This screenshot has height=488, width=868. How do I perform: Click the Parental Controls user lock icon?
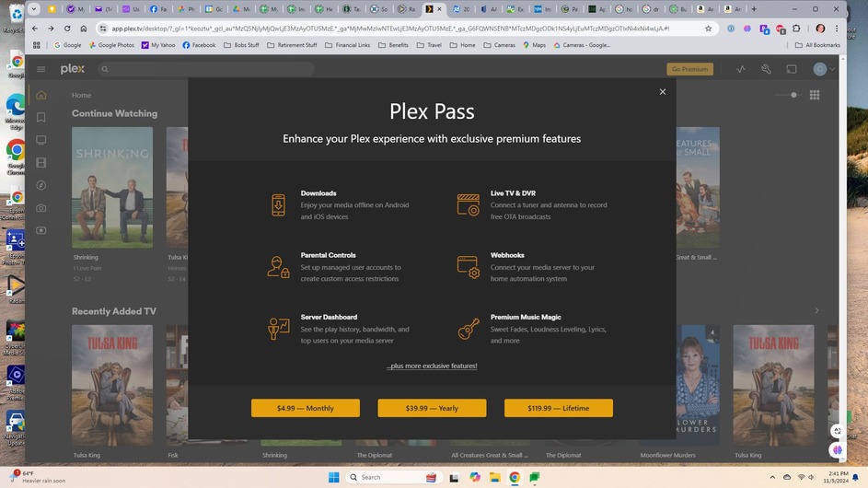[x=278, y=267]
